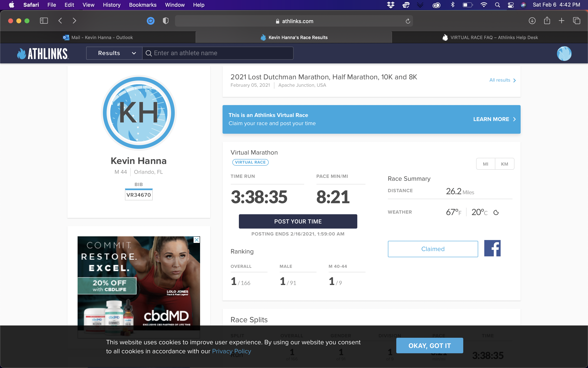Switch to VIRTUAL RACE FAQ tab

click(x=490, y=37)
